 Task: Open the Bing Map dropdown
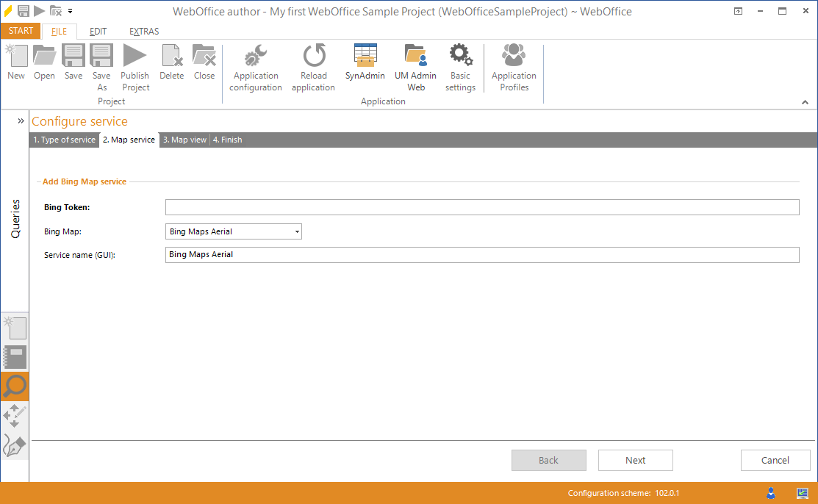click(297, 231)
